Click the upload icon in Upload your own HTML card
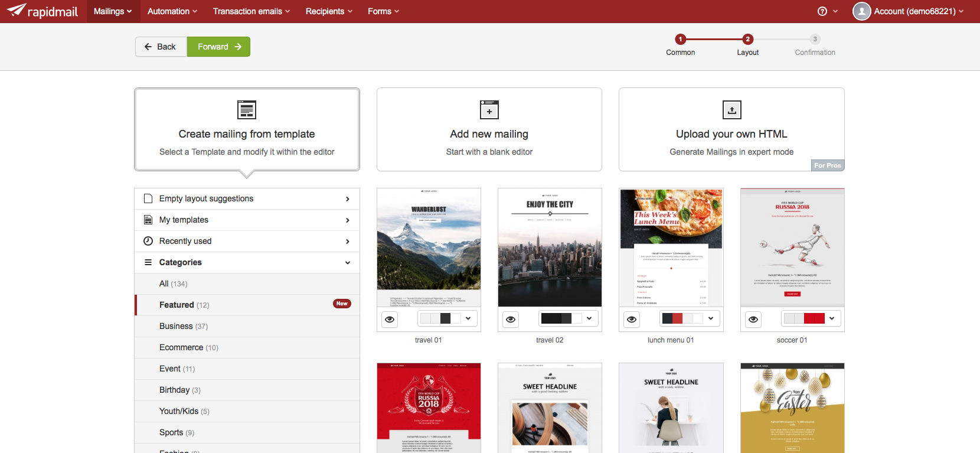This screenshot has height=453, width=980. coord(732,110)
